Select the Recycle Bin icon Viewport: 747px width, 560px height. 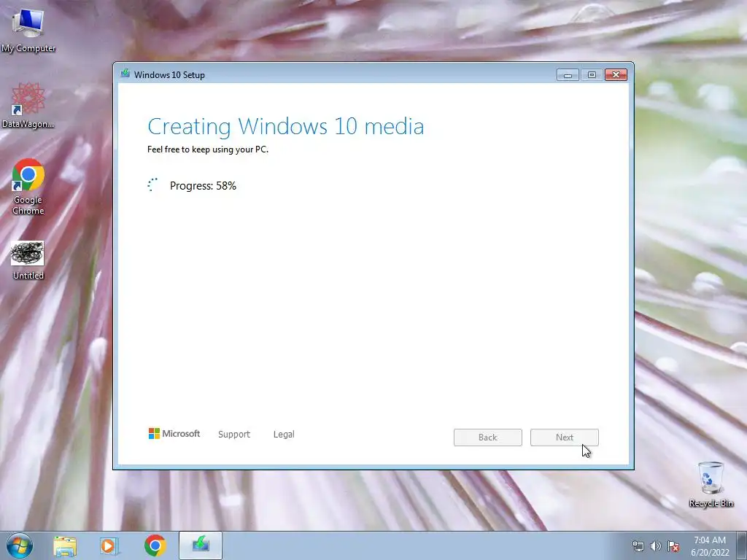tap(711, 484)
